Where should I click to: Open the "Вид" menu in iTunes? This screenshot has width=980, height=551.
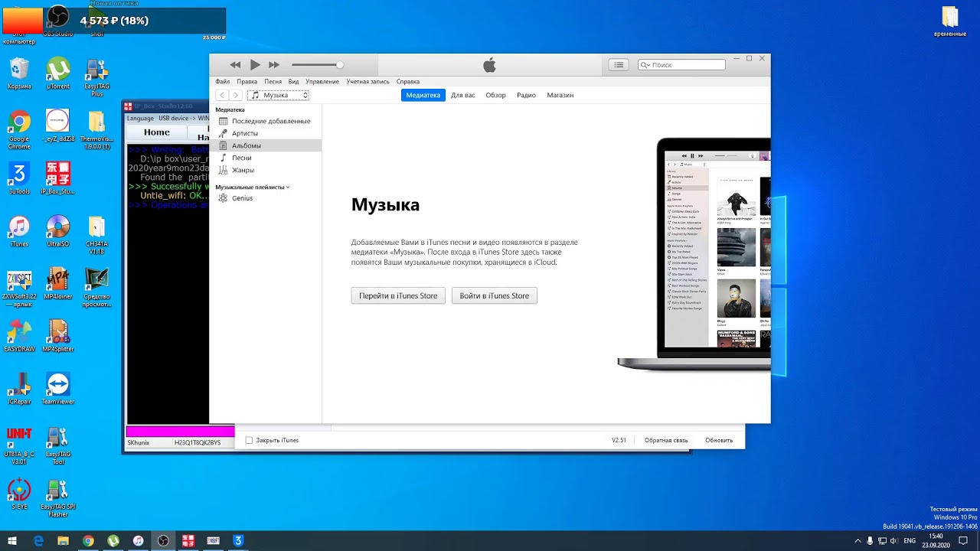pyautogui.click(x=293, y=81)
